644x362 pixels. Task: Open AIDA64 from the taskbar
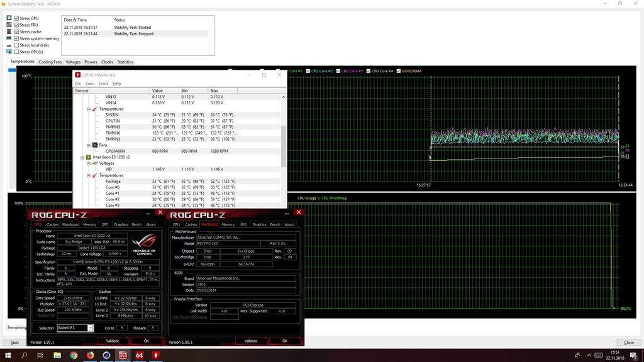click(140, 355)
